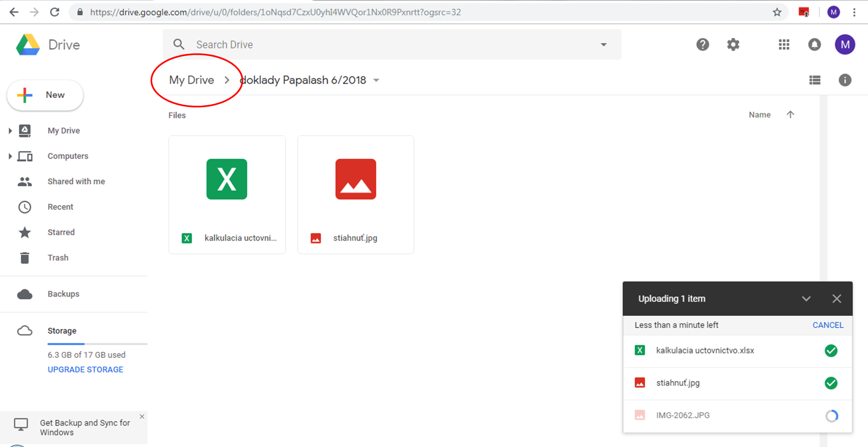
Task: Select kalkulacia uctovnictvo.xlsx in upload list
Action: pos(737,351)
